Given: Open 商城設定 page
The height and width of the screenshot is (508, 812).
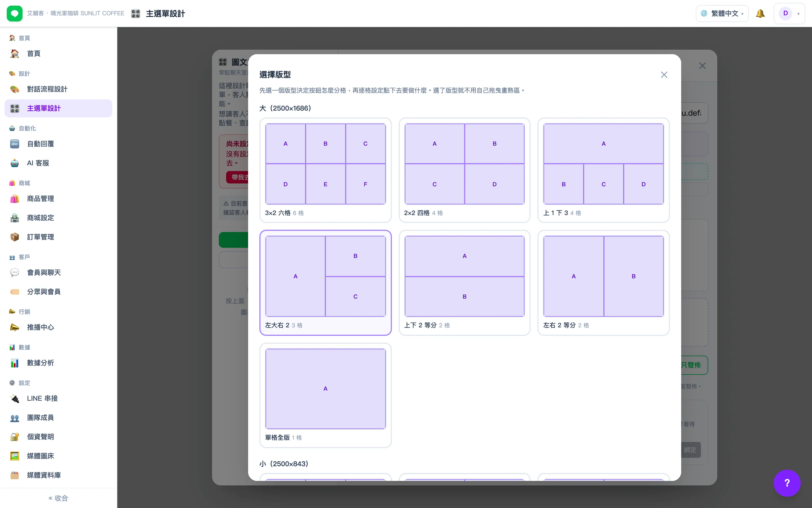Looking at the screenshot, I should [58, 218].
